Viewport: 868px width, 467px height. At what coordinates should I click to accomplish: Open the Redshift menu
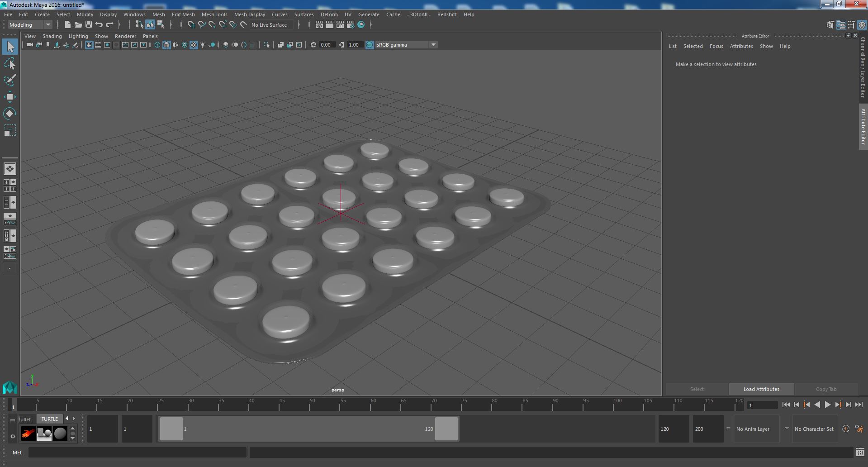coord(447,14)
